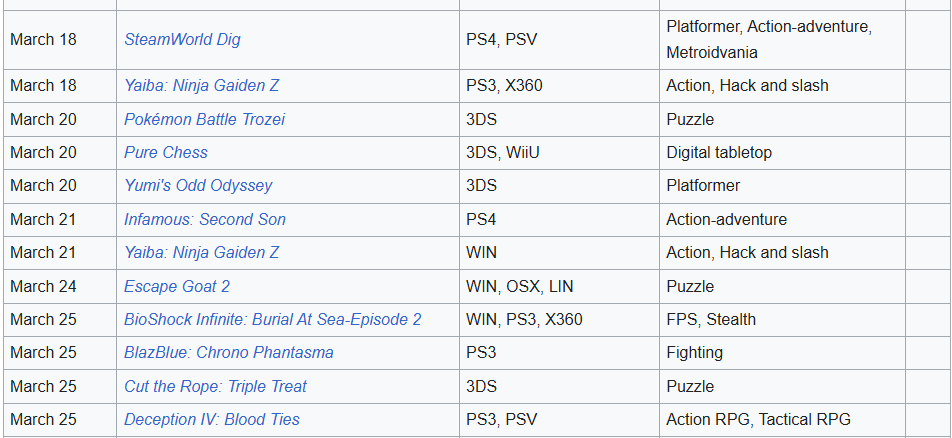This screenshot has width=952, height=438.
Task: Open the Escape Goat 2 link
Action: click(177, 286)
